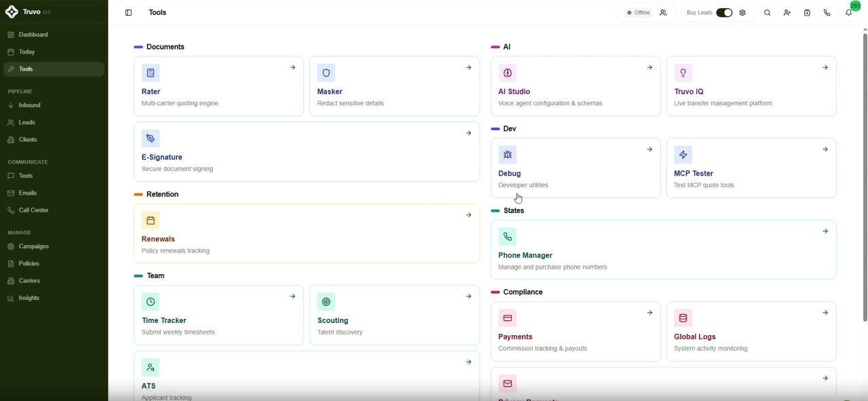Open the Phone Manager phone icon
This screenshot has height=401, width=868.
[508, 237]
